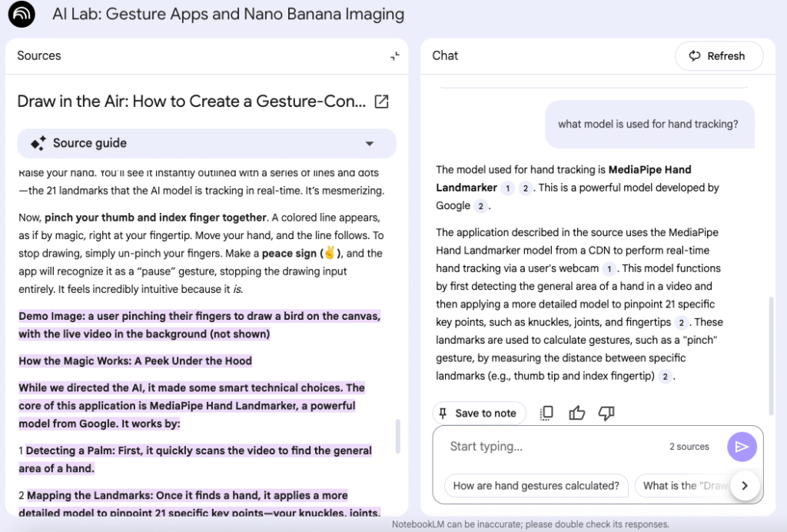Click the 2 sources label
This screenshot has width=787, height=532.
click(x=689, y=447)
